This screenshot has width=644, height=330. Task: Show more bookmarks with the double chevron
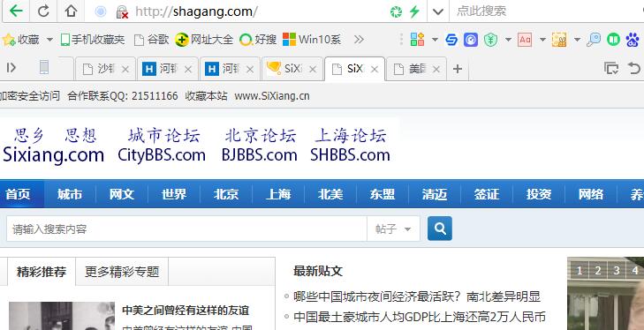pyautogui.click(x=359, y=40)
